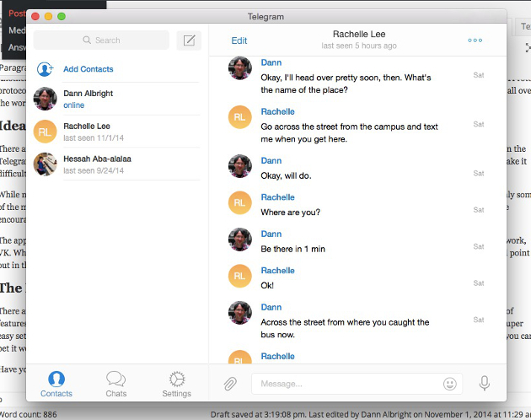Screen dimensions: 531x420
Task: Click Hessah Aba-alalaa's profile photo
Action: pyautogui.click(x=45, y=164)
